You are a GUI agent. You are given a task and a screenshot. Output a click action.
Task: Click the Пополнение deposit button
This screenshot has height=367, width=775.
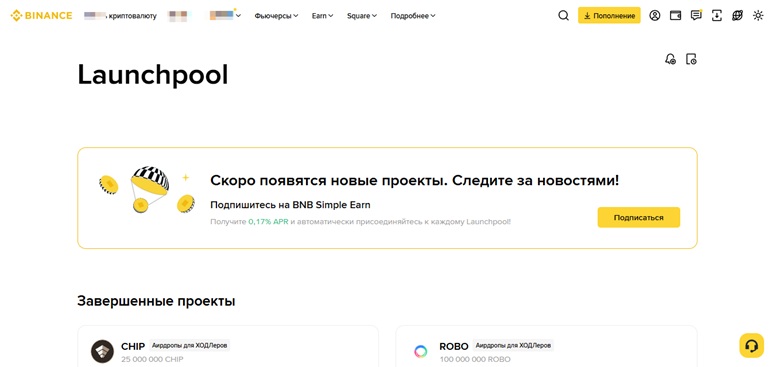point(609,16)
